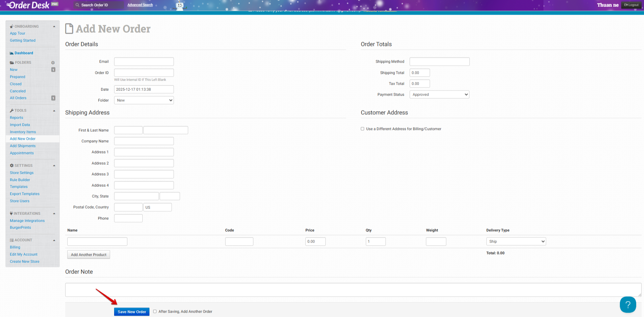Go to Rule Builder in sidebar

[x=20, y=180]
